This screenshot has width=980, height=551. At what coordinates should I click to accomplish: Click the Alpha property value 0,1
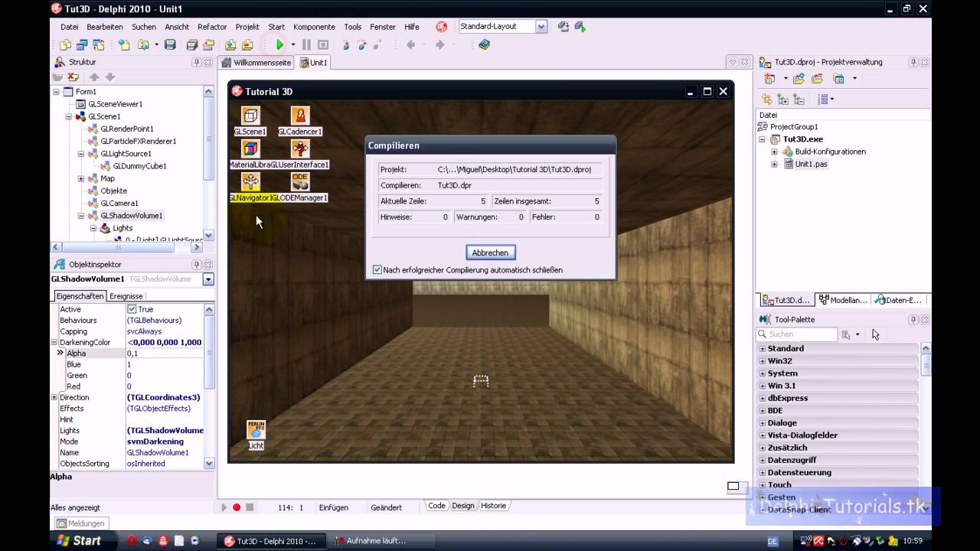pos(165,354)
